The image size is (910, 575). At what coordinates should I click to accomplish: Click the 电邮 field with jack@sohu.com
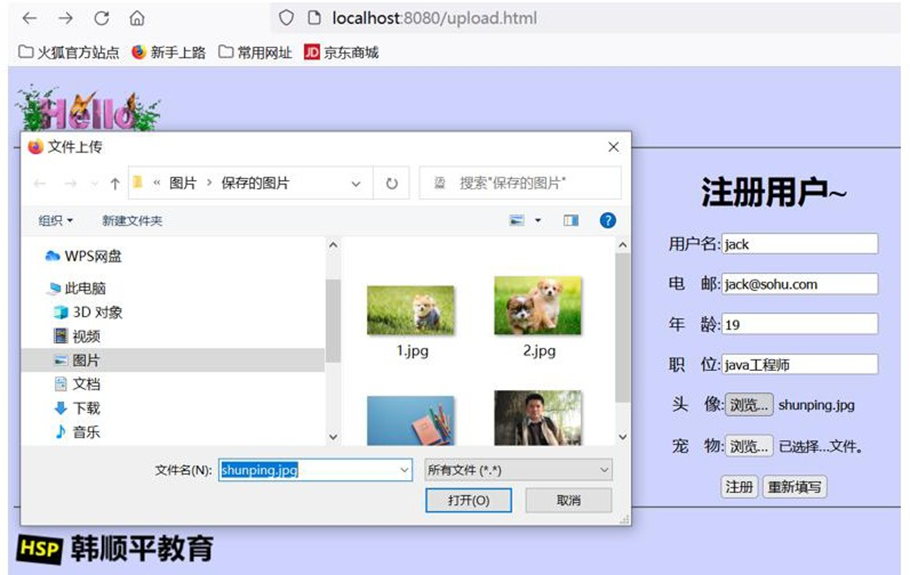pyautogui.click(x=800, y=284)
